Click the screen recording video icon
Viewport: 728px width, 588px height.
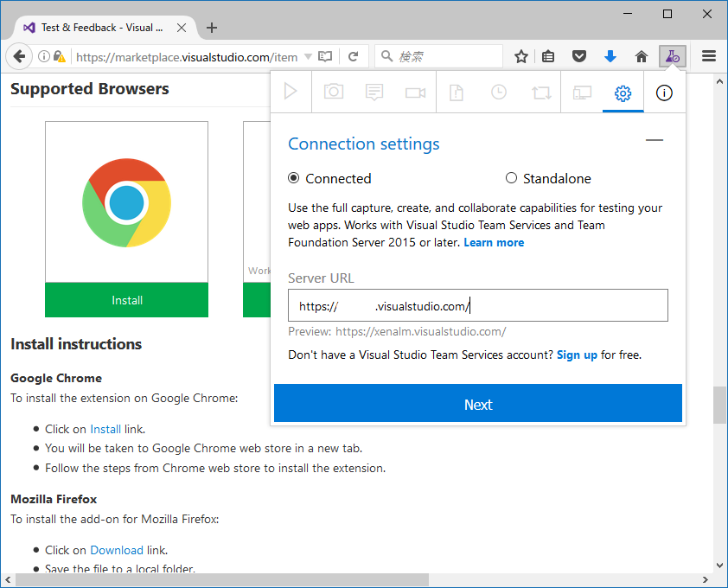[x=415, y=93]
